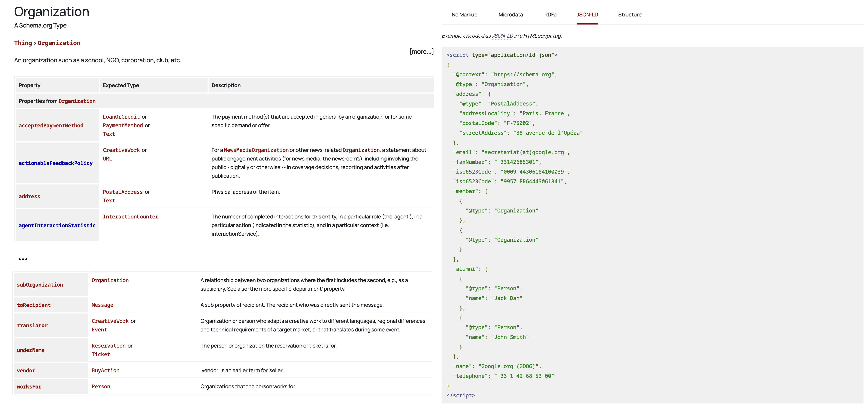Viewport: 868px width, 413px height.
Task: Open the acceptedPaymentMethod property link
Action: point(51,126)
